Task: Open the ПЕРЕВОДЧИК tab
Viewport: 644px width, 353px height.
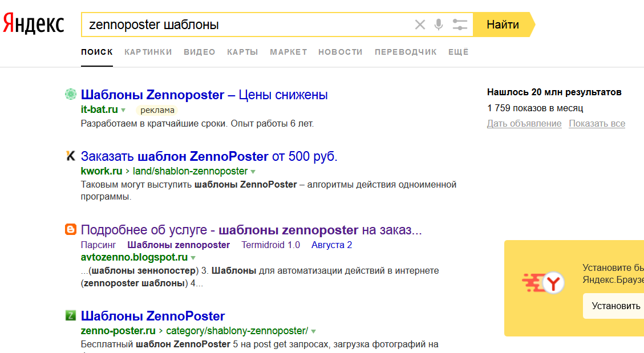Action: pos(406,52)
